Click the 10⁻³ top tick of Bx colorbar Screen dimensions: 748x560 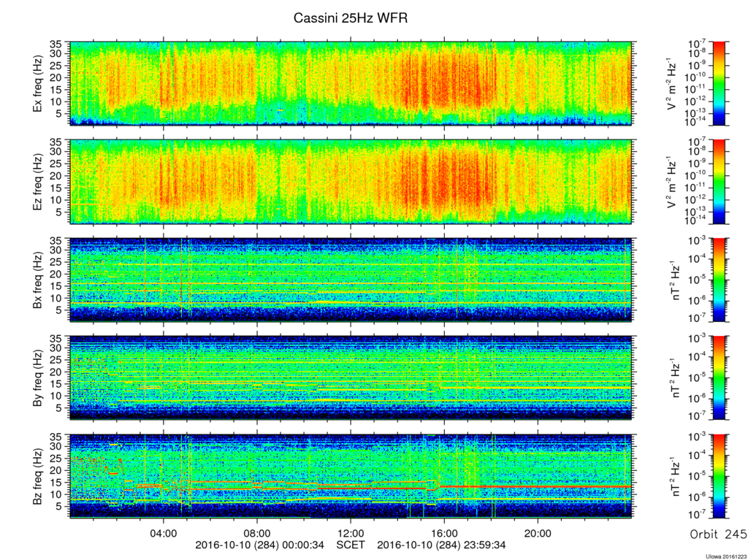tap(698, 242)
